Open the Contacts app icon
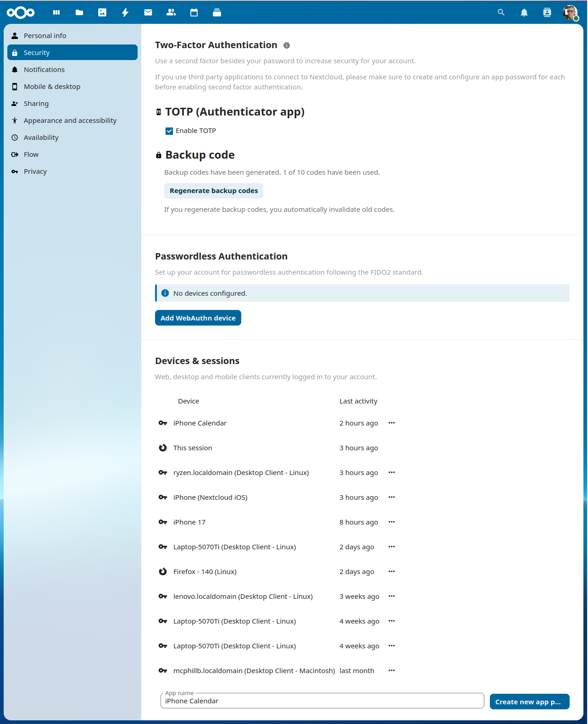 click(x=171, y=12)
